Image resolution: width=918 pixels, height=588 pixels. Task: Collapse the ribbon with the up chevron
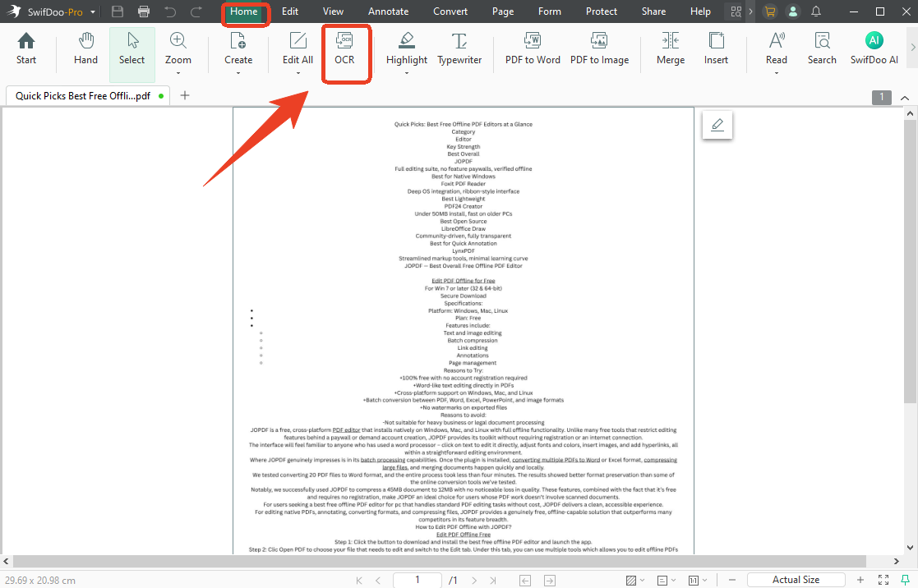coord(905,98)
